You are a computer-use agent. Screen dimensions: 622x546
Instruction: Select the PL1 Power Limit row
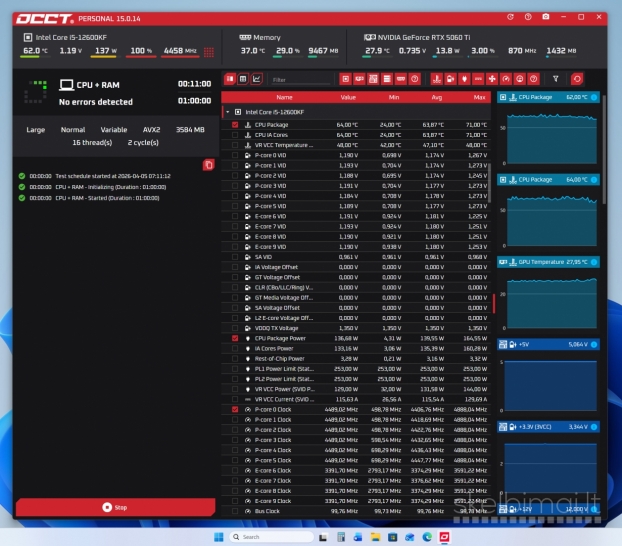[356, 369]
